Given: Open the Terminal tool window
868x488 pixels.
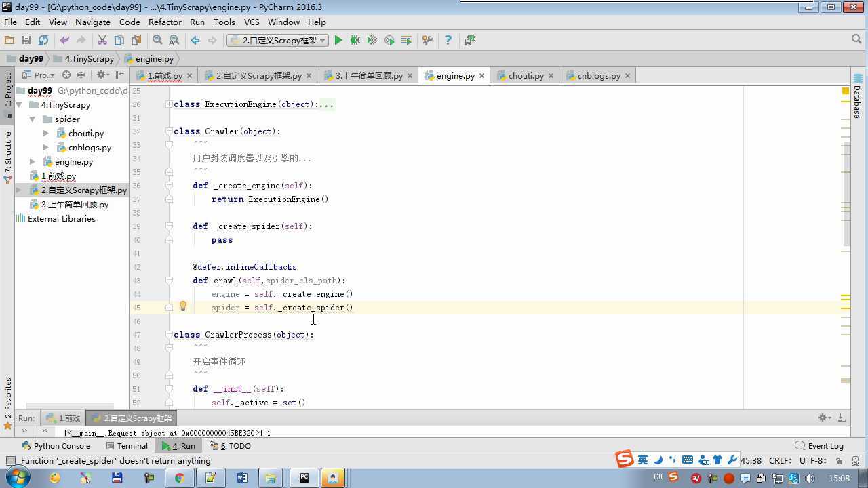Looking at the screenshot, I should [x=127, y=446].
